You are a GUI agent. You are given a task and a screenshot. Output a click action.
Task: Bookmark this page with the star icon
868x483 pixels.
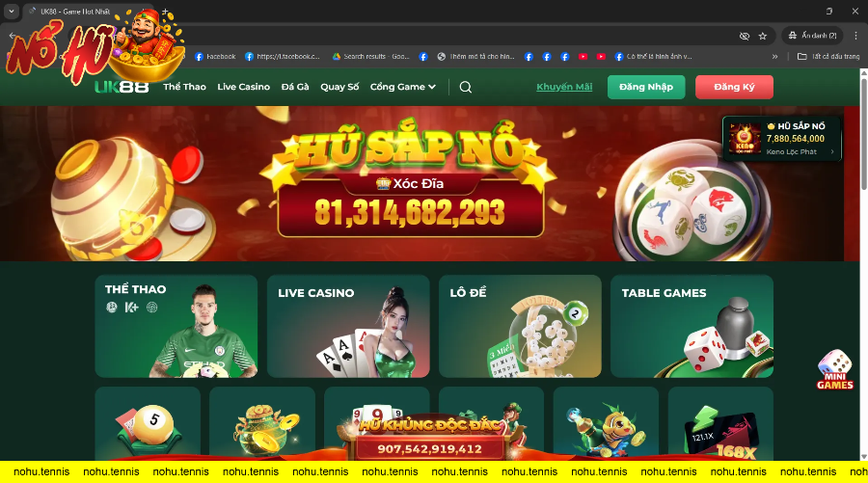[x=763, y=36]
